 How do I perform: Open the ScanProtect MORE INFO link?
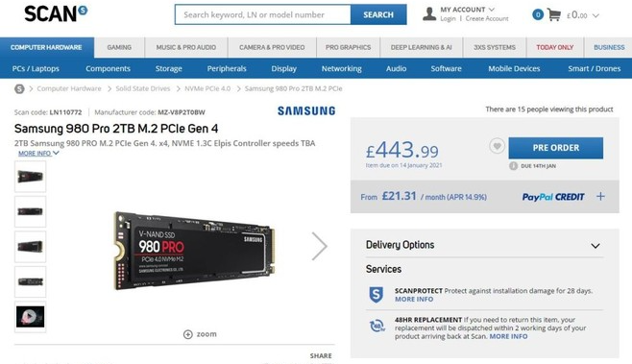point(414,300)
